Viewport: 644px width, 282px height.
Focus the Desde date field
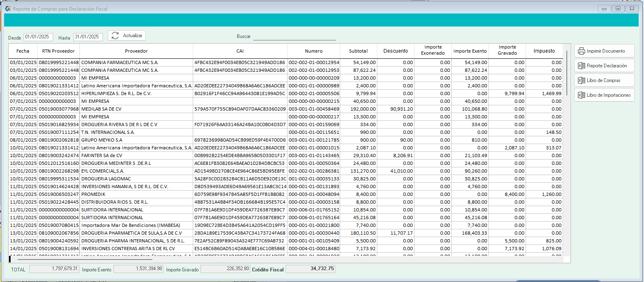[38, 37]
